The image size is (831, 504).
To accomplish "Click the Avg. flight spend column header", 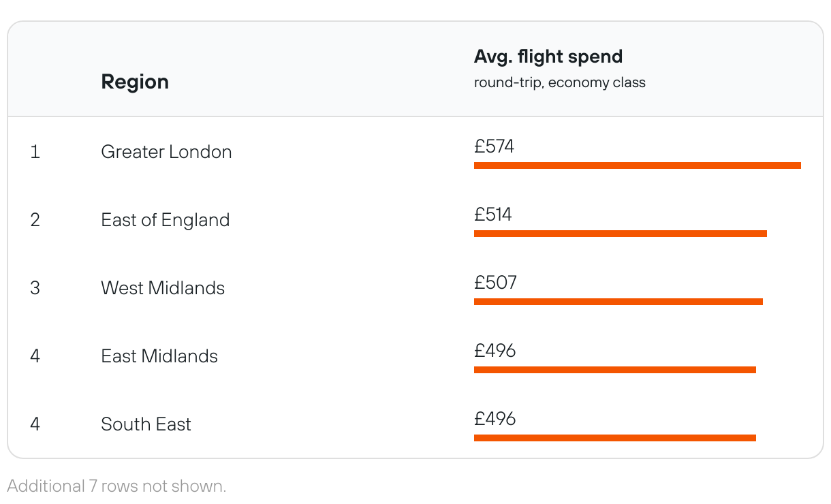I will click(548, 57).
